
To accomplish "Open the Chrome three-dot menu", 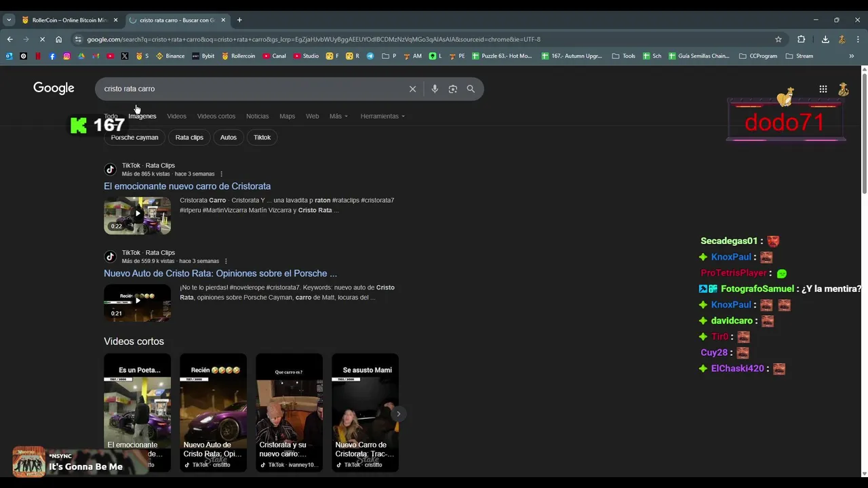I will click(858, 39).
